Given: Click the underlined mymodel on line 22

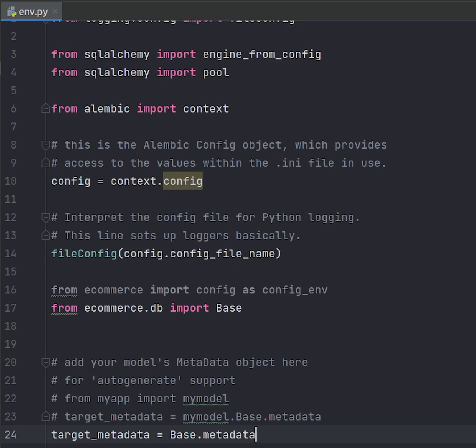Looking at the screenshot, I should click(x=206, y=399).
